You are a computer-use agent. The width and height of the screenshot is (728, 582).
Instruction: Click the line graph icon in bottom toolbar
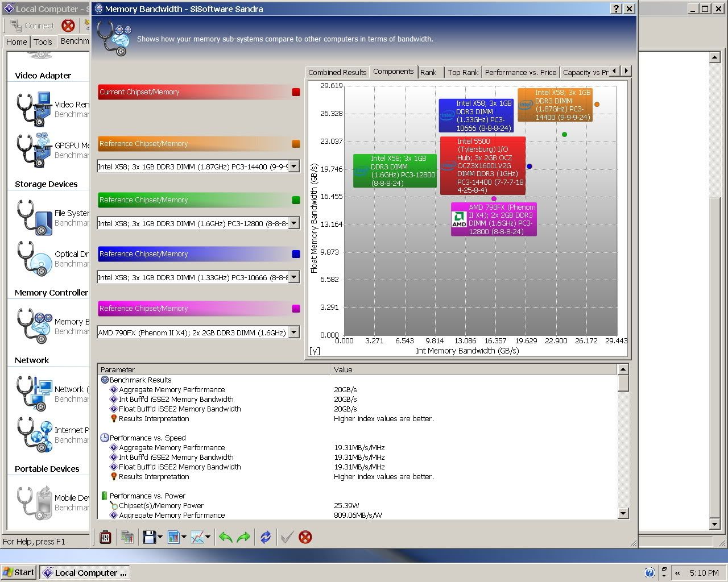[197, 537]
